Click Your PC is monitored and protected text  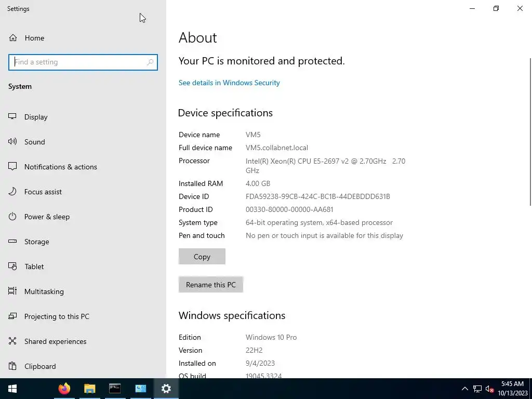[x=262, y=61]
